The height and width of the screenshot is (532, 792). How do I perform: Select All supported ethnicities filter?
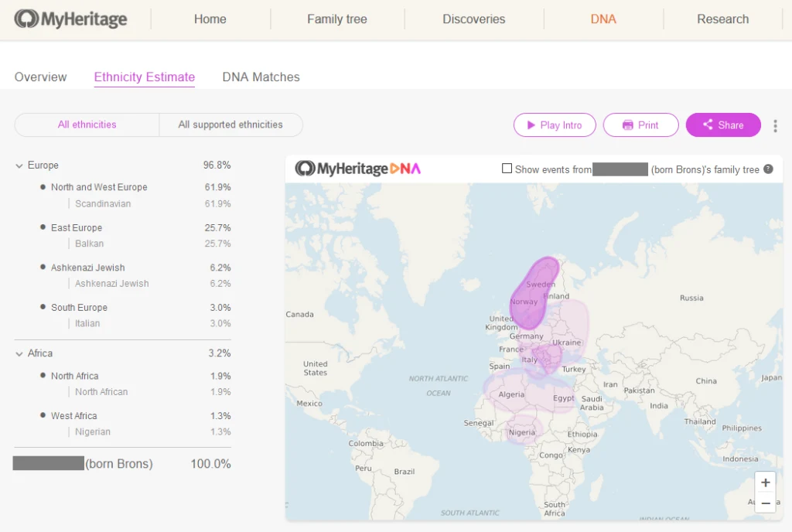[230, 124]
